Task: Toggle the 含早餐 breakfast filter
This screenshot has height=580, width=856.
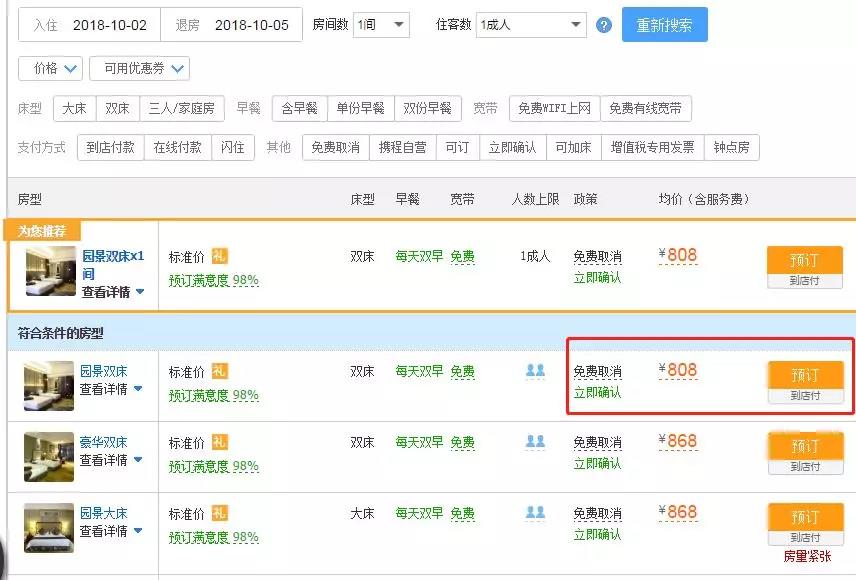Action: pyautogui.click(x=300, y=108)
